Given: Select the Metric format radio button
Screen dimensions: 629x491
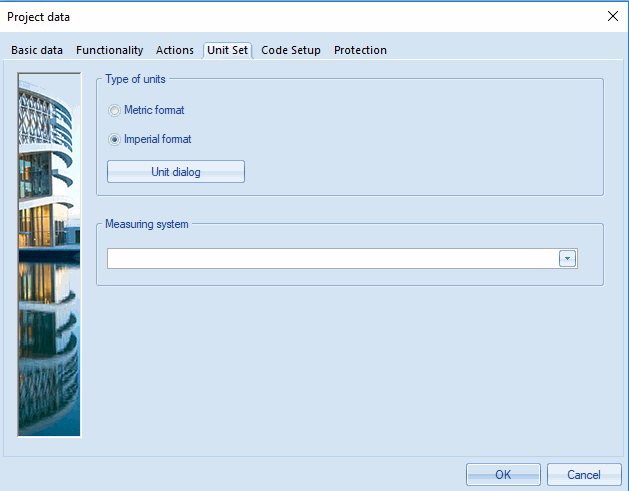Looking at the screenshot, I should [115, 111].
